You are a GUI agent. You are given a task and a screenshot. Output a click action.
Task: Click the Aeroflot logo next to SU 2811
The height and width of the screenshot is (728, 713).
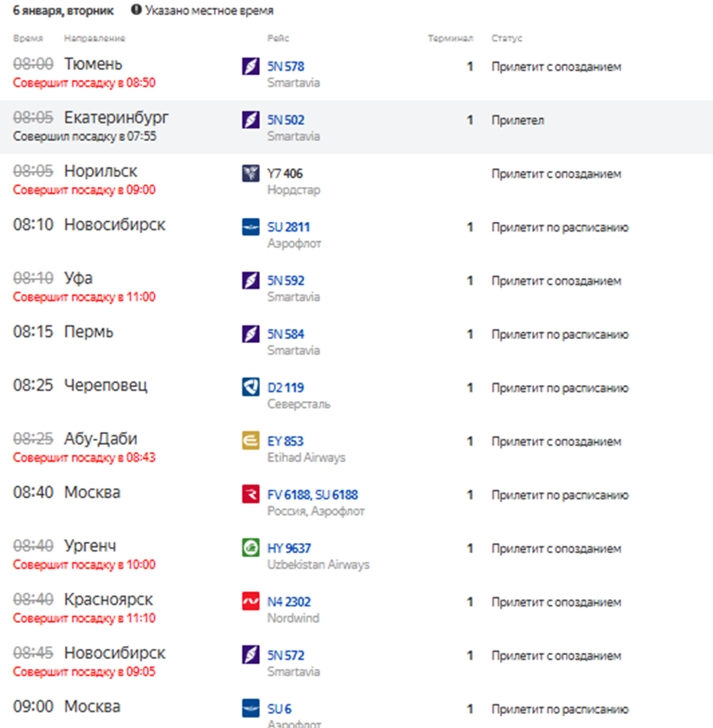tap(251, 227)
